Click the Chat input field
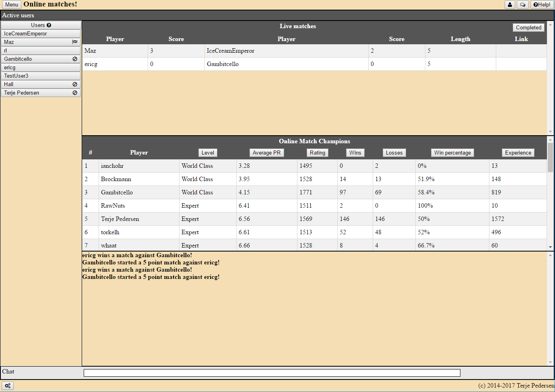Image resolution: width=555 pixels, height=392 pixels. pos(272,373)
